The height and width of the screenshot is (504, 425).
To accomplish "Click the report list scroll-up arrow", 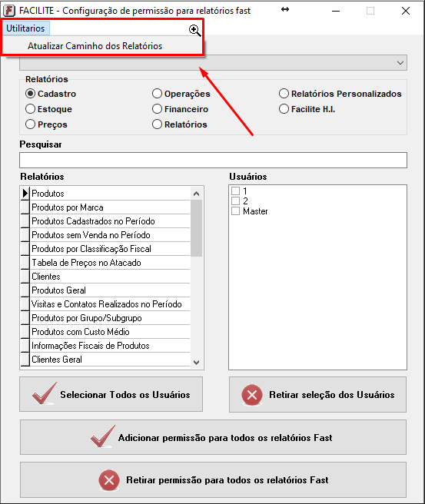I will 197,194.
